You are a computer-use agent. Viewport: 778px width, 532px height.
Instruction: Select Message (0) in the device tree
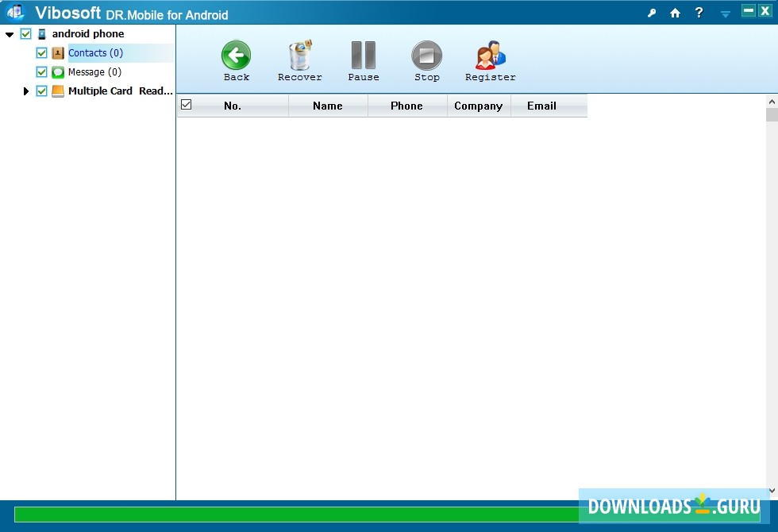tap(92, 71)
